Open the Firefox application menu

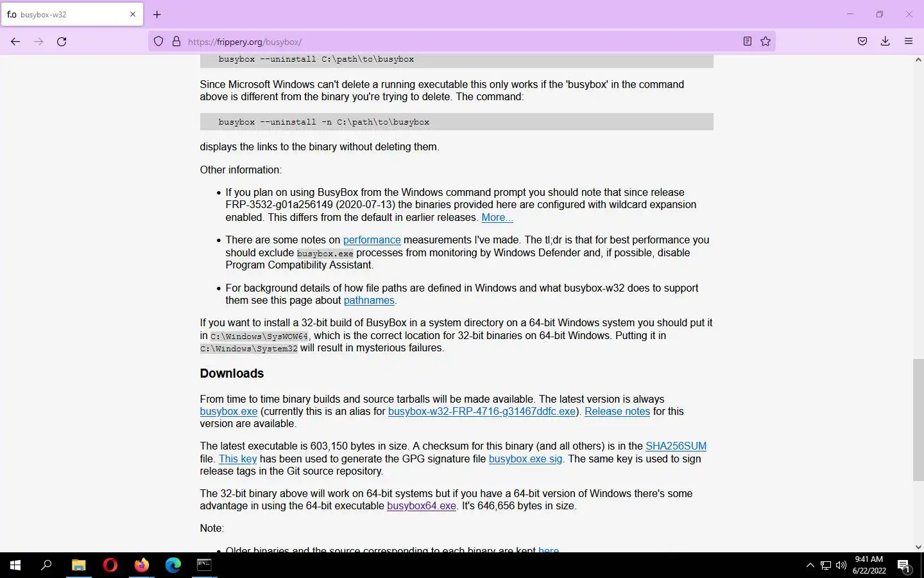click(909, 42)
